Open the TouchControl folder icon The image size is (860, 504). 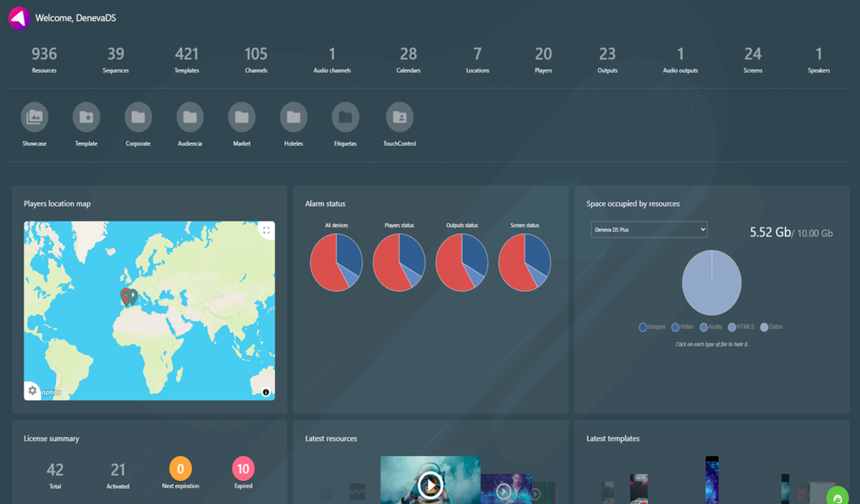[x=399, y=117]
